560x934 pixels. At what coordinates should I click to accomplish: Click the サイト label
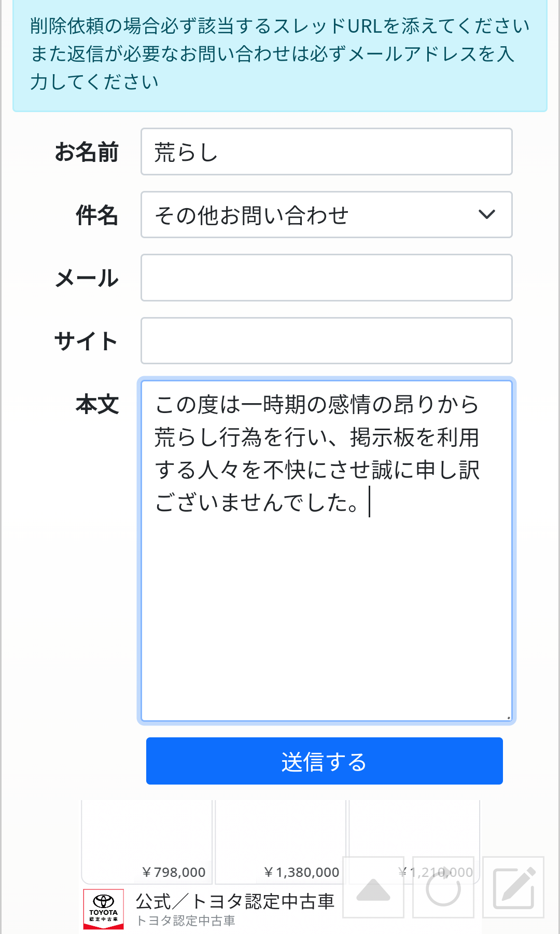[86, 341]
